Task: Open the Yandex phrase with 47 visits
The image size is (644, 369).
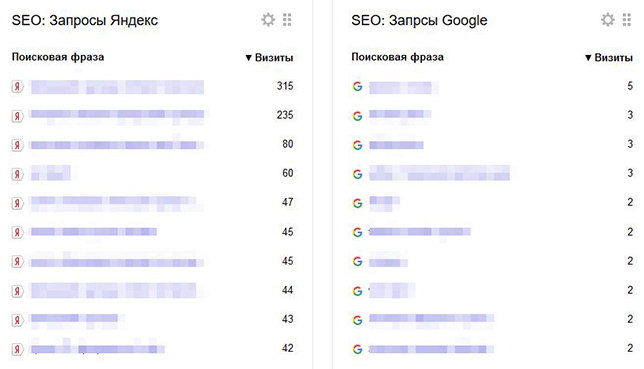Action: [117, 203]
